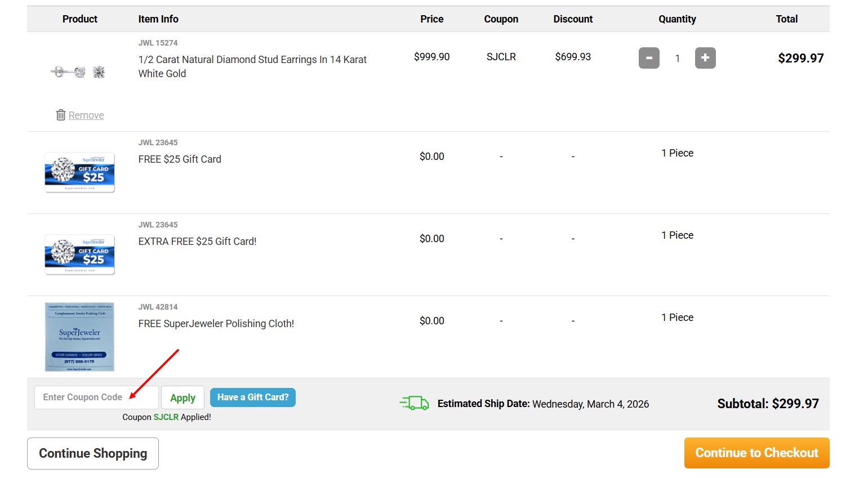Click the Remove link under earrings
The image size is (868, 478).
pos(86,114)
